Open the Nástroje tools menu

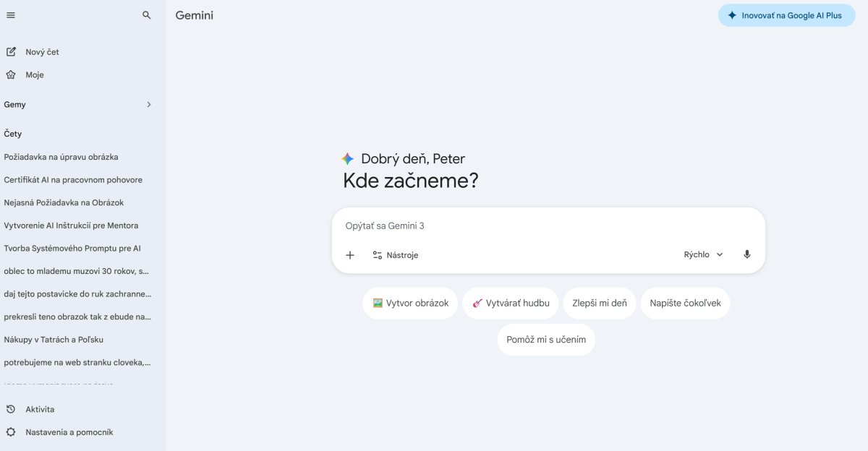[x=396, y=255]
